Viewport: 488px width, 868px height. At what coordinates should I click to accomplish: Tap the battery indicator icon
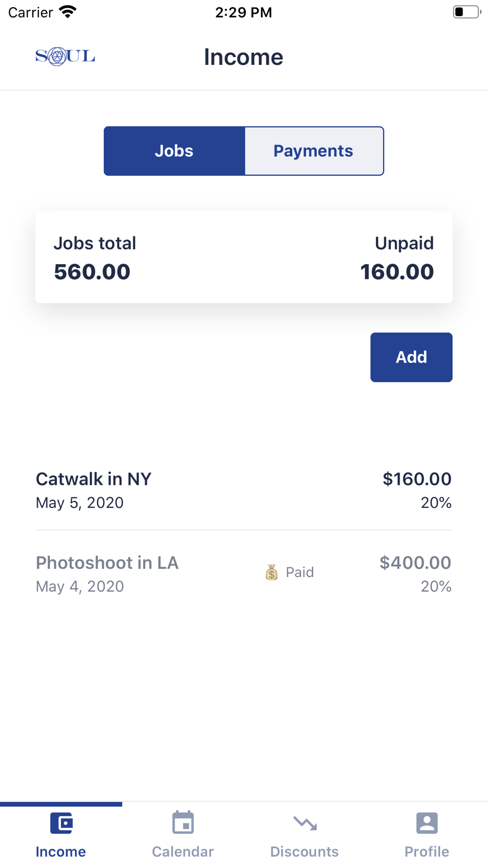point(466,12)
